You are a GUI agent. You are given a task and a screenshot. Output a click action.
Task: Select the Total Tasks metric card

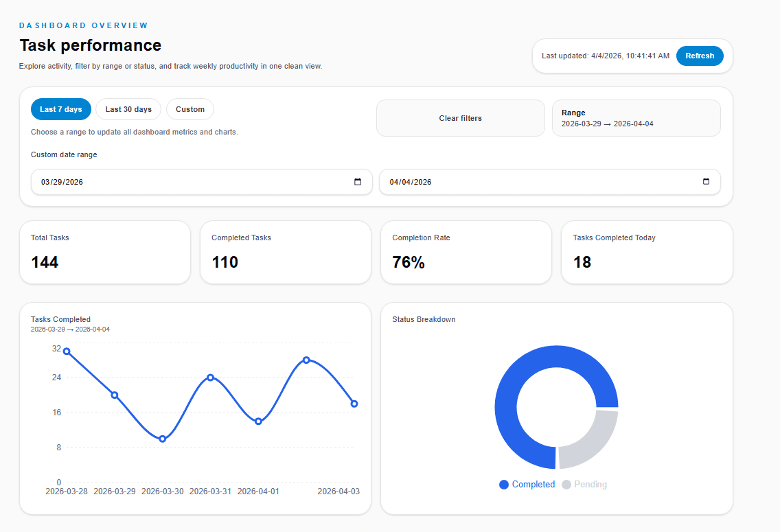coord(105,252)
